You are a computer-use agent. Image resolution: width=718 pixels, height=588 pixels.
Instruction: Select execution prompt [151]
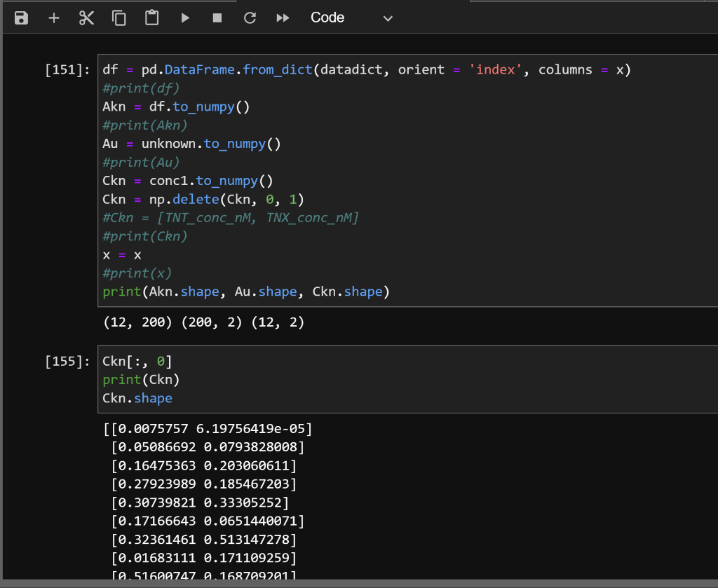(x=67, y=69)
